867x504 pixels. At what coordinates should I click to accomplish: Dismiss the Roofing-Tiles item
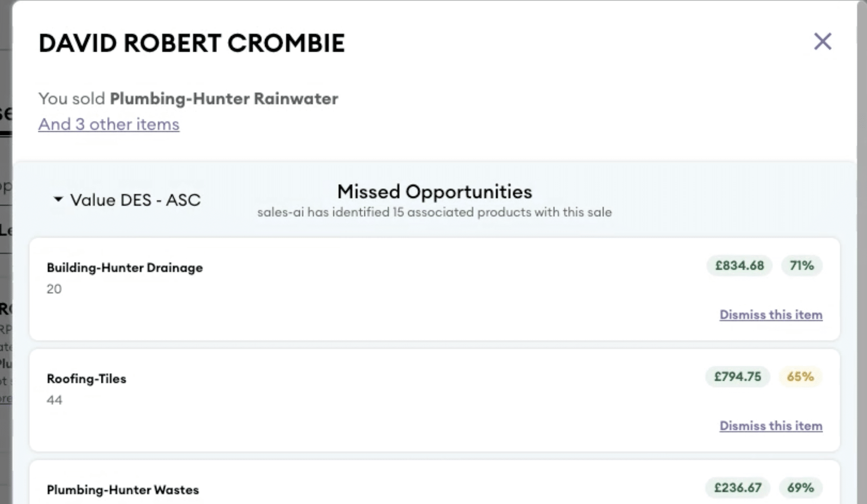771,426
